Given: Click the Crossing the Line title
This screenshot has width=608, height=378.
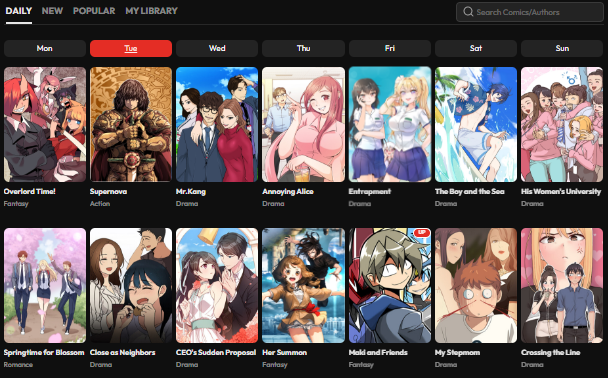Looking at the screenshot, I should point(551,352).
